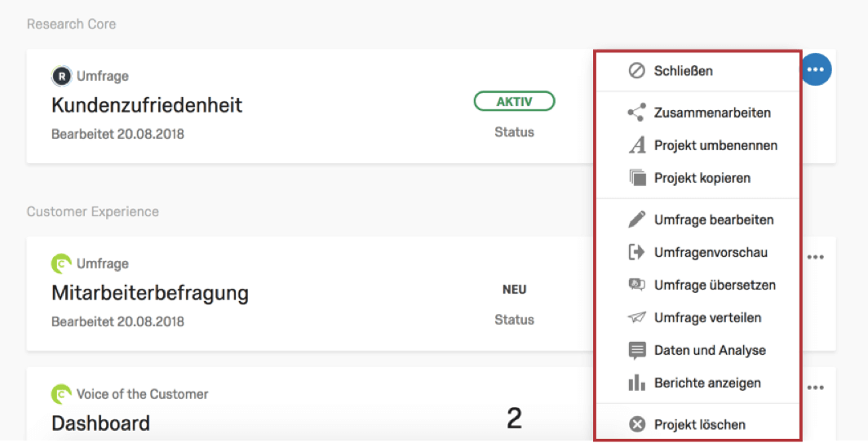The image size is (868, 443).
Task: Click the Berichte anzeigen bar chart icon
Action: click(x=636, y=383)
